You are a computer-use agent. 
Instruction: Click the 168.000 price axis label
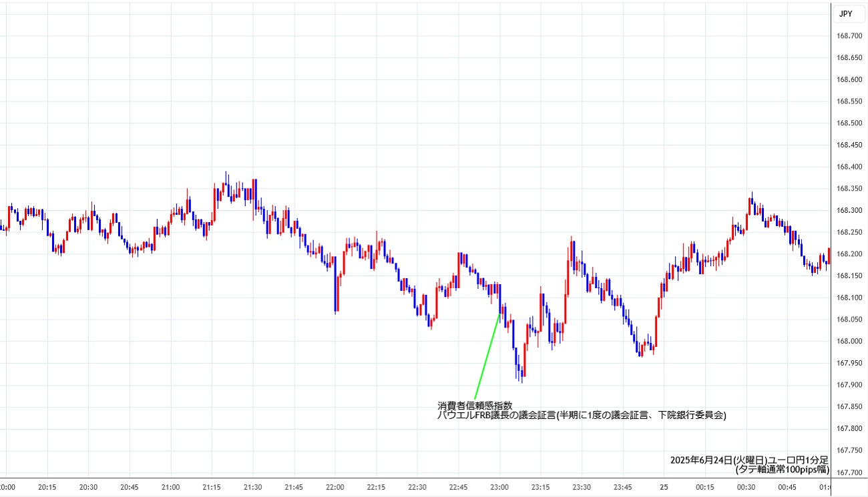849,342
